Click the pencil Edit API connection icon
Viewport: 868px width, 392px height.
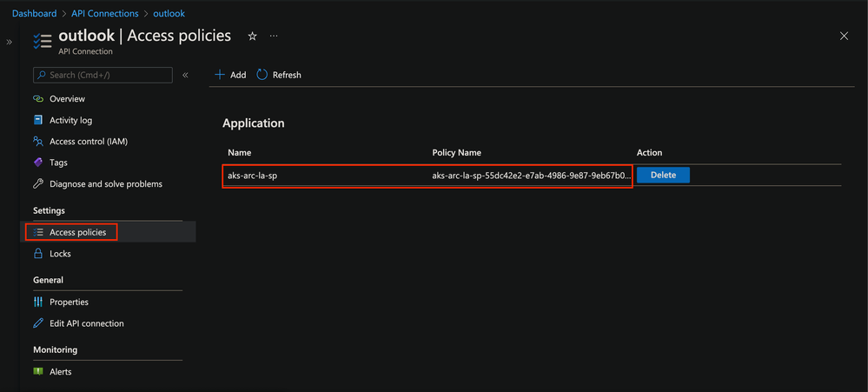(x=38, y=323)
